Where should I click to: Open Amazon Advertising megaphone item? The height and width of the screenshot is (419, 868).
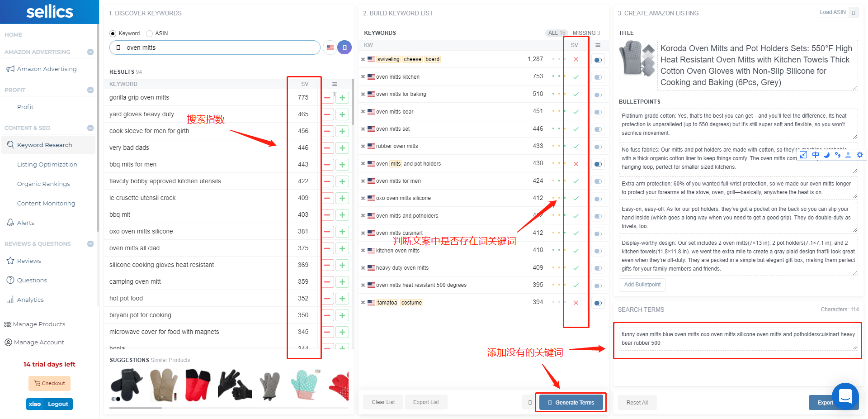pyautogui.click(x=42, y=69)
